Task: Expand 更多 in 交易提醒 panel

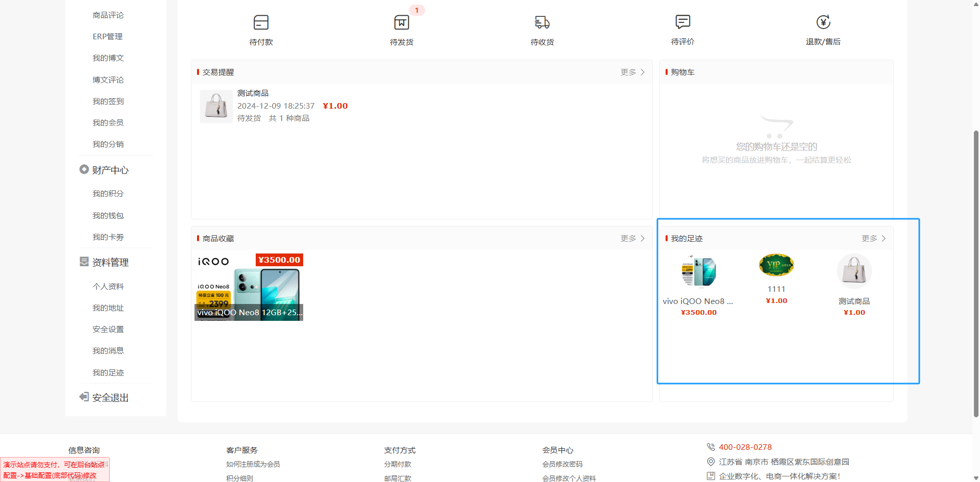Action: [x=632, y=72]
